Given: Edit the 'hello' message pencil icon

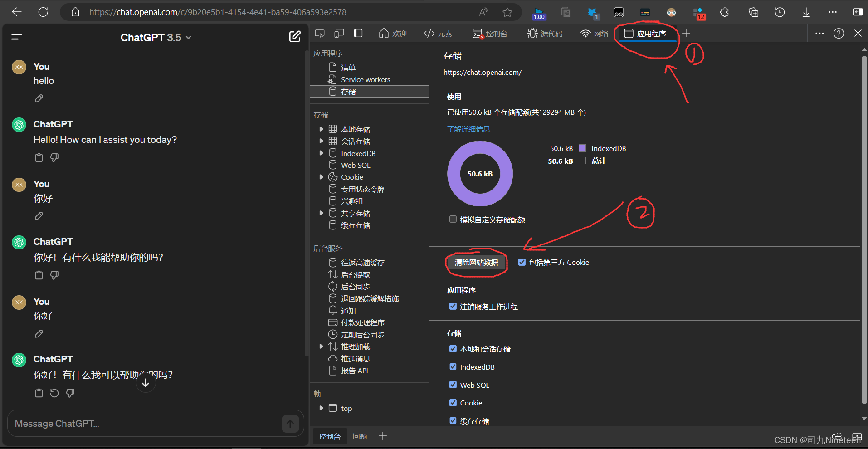Looking at the screenshot, I should [x=39, y=98].
